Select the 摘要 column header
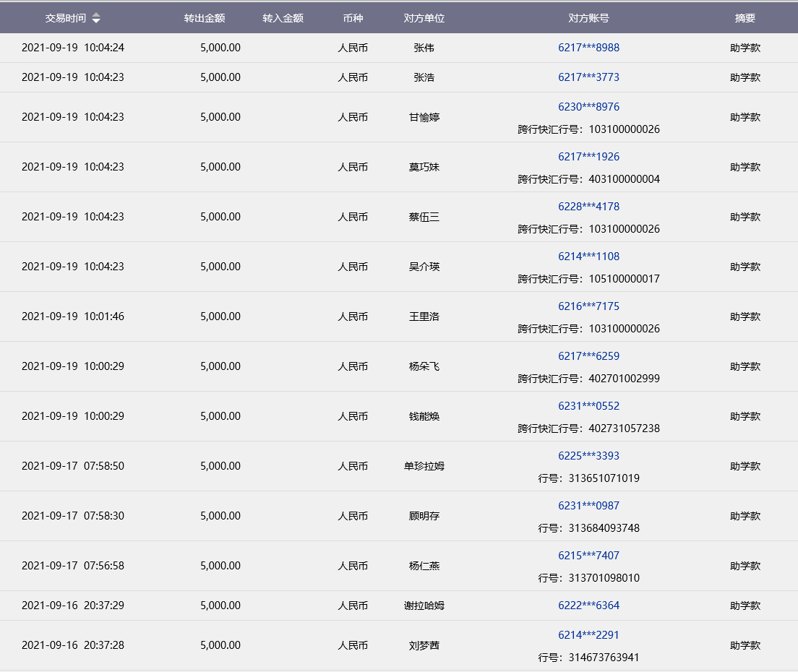The image size is (798, 672). click(745, 18)
